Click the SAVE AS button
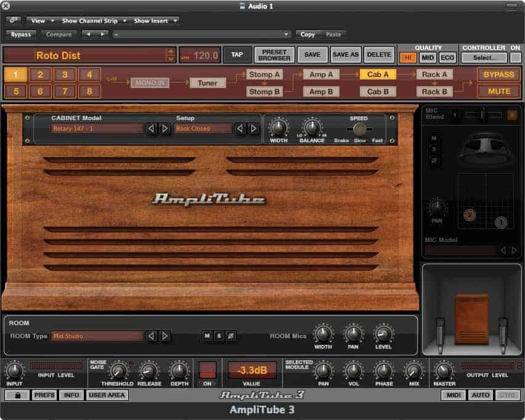 (x=345, y=55)
